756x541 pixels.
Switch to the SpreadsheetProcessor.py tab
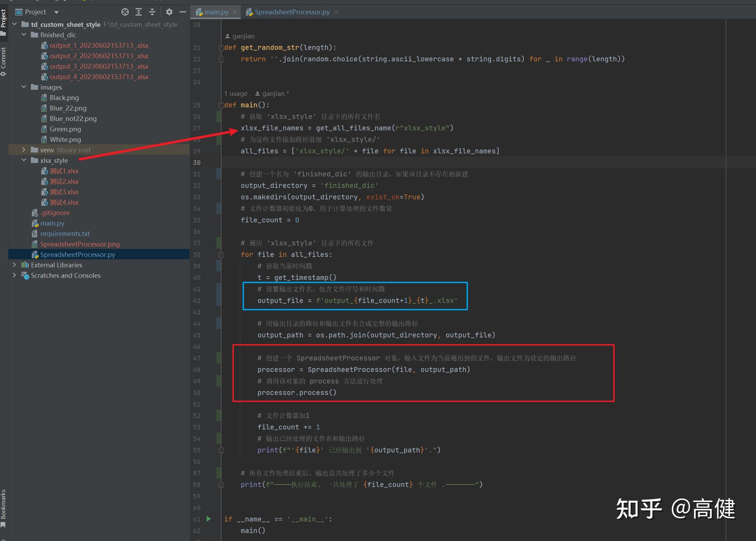292,12
